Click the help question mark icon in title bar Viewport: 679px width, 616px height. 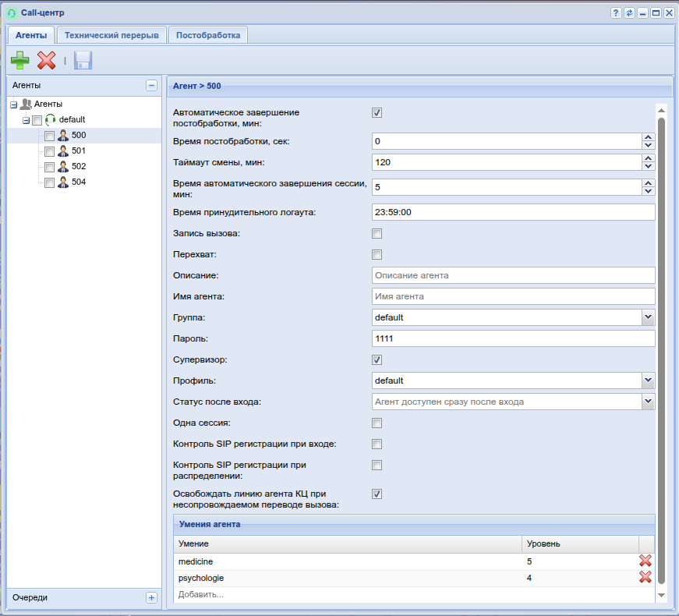pyautogui.click(x=616, y=13)
